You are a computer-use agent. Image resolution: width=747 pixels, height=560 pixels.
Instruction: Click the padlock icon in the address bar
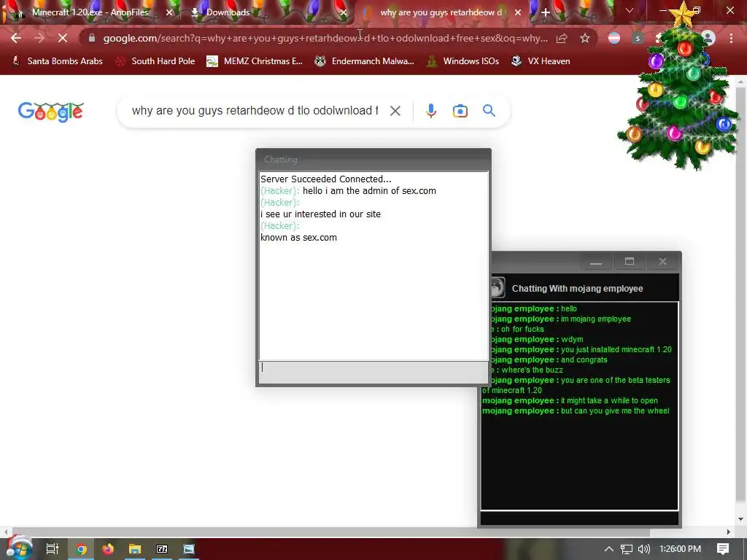pyautogui.click(x=92, y=38)
